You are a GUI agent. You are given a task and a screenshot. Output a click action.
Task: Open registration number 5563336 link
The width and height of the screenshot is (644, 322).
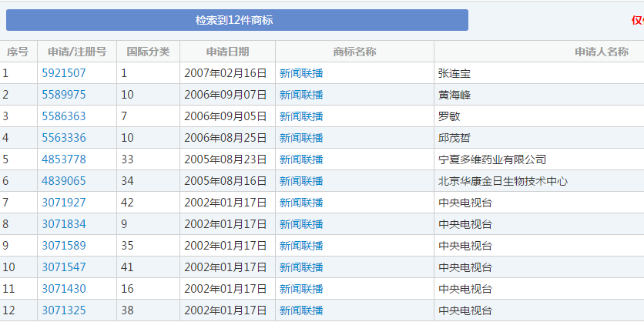64,138
